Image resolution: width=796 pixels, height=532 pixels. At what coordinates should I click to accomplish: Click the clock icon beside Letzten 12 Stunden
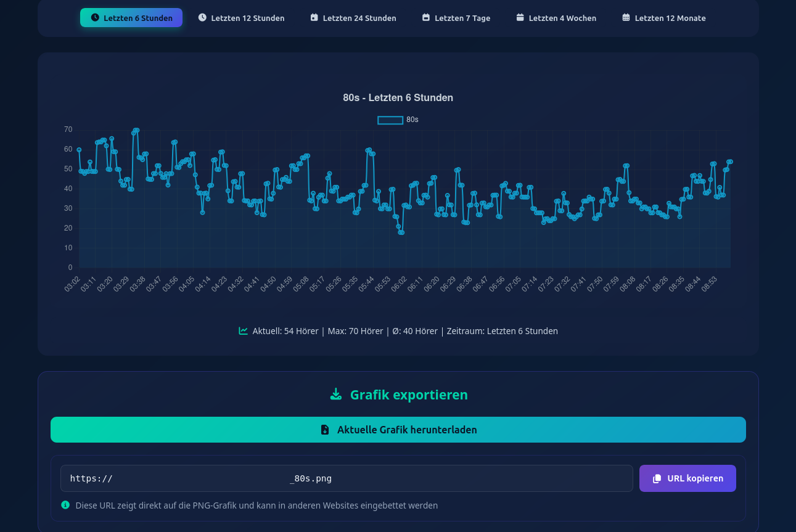[202, 18]
